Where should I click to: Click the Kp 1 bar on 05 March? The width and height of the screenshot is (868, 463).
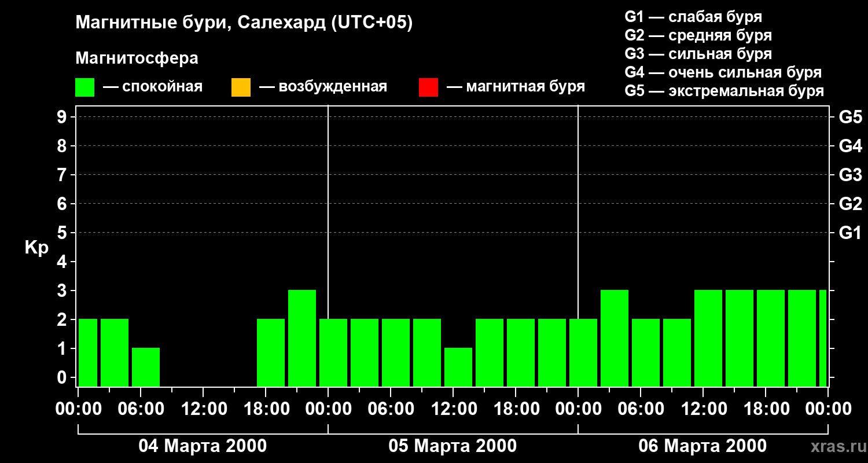pyautogui.click(x=458, y=367)
